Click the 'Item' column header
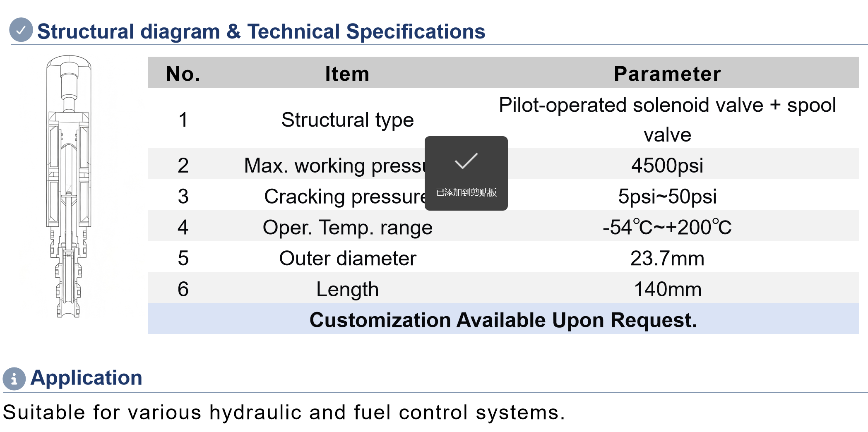 (x=347, y=74)
